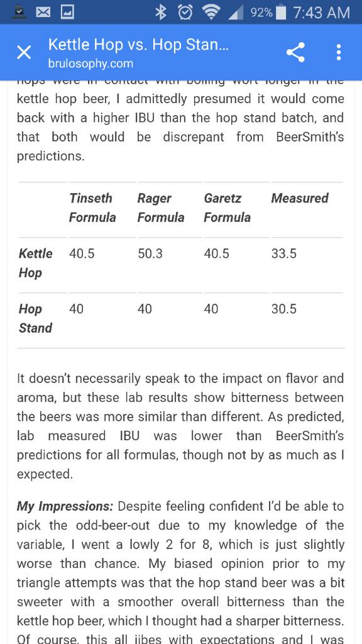This screenshot has height=644, width=362.
Task: Tap the Kettle Hop Rager value 50.3
Action: coord(150,253)
